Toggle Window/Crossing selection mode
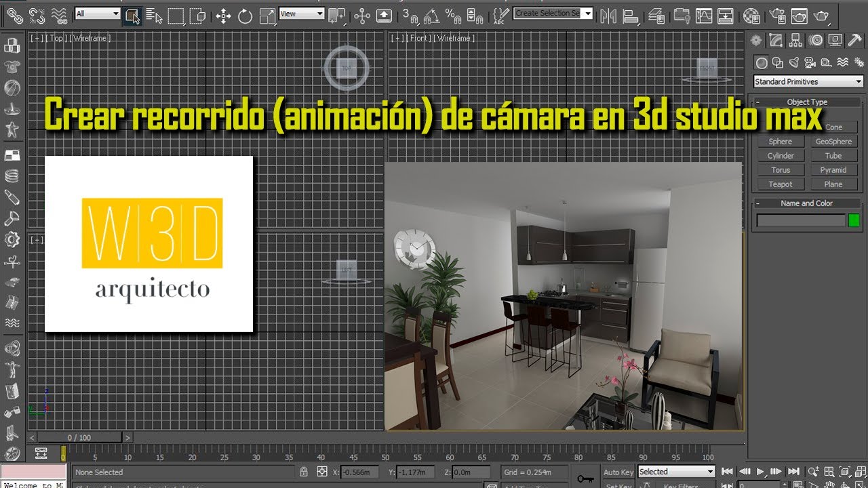The height and width of the screenshot is (488, 868). [197, 15]
